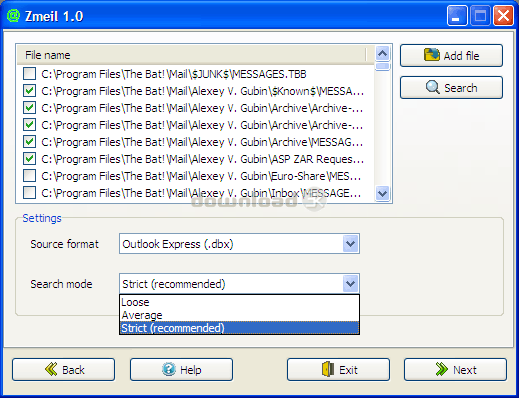Click the Add file folder icon

point(432,55)
